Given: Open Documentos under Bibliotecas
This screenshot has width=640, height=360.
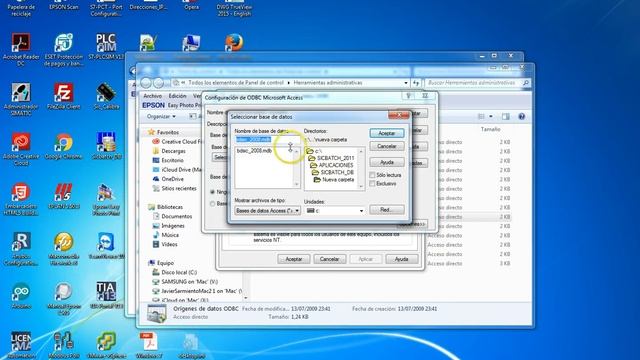Looking at the screenshot, I should click(x=176, y=216).
